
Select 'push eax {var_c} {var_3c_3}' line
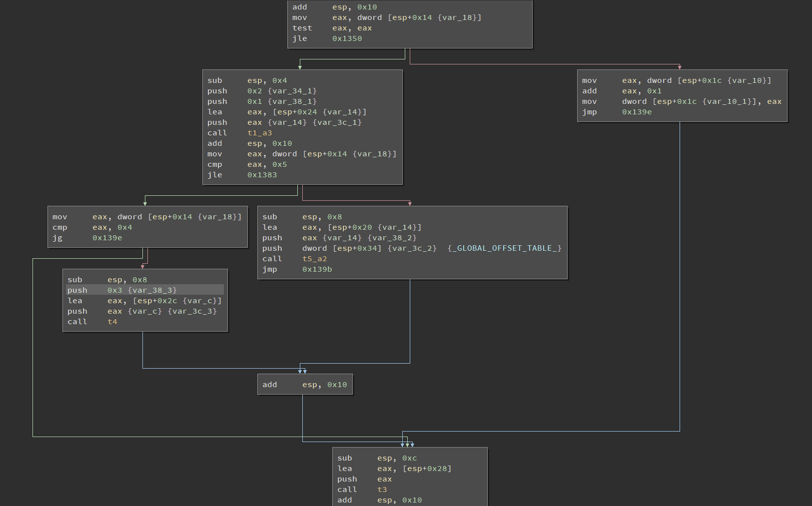tap(142, 311)
